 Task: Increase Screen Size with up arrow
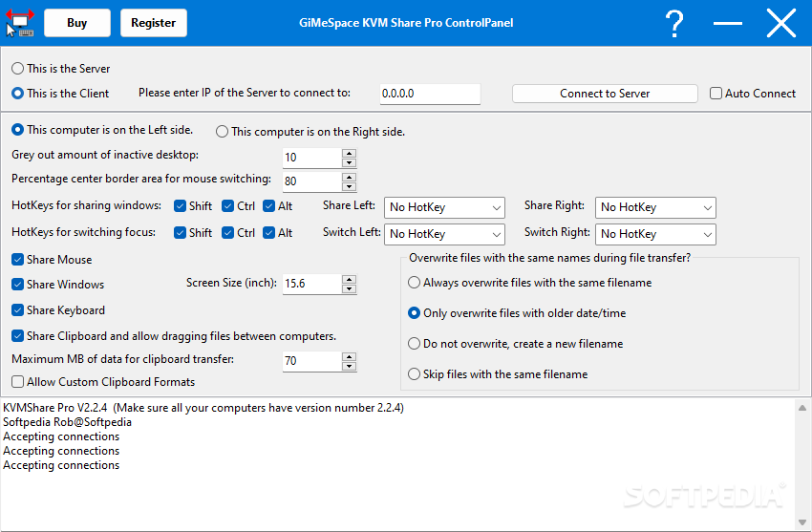pos(350,280)
